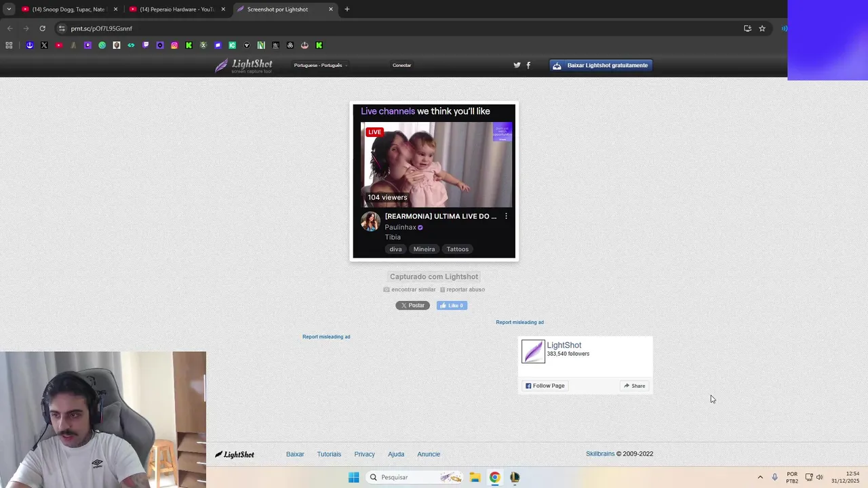
Task: Open the Anuncie footer link
Action: (429, 454)
